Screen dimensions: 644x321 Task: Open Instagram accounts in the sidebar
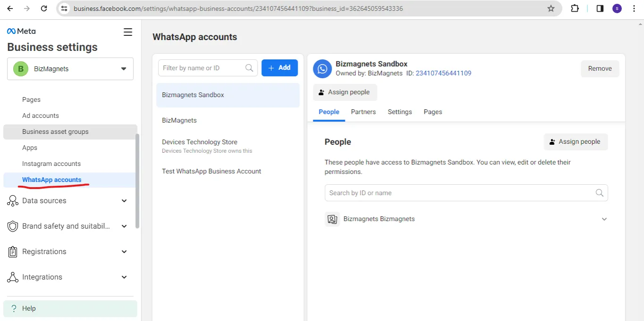(x=51, y=164)
